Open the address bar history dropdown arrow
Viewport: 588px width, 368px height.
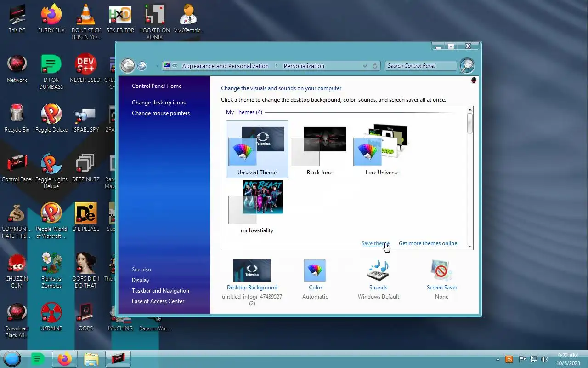[x=365, y=66]
